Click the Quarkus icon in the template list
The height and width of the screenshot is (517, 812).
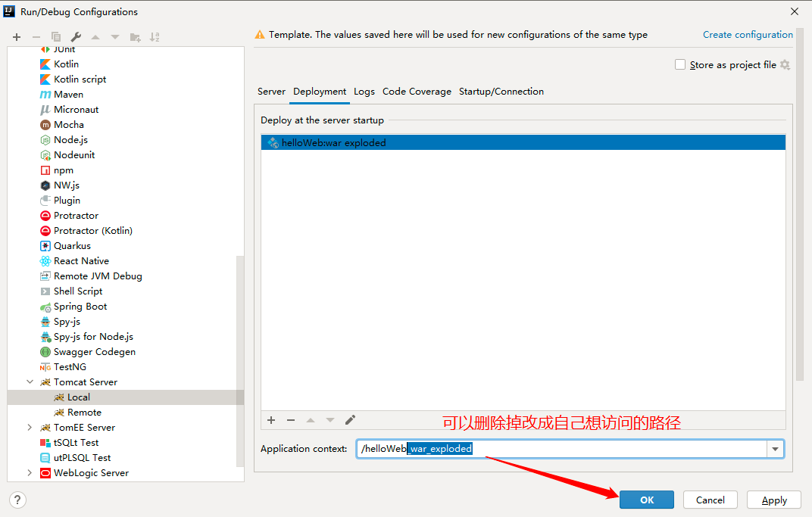point(45,246)
